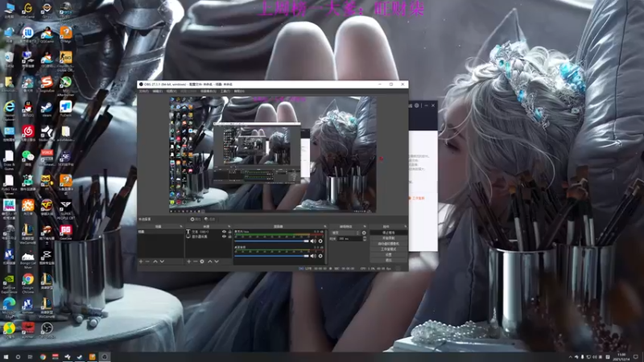The image size is (644, 362).
Task: Click the 开始录制 start recording button
Action: 389,238
